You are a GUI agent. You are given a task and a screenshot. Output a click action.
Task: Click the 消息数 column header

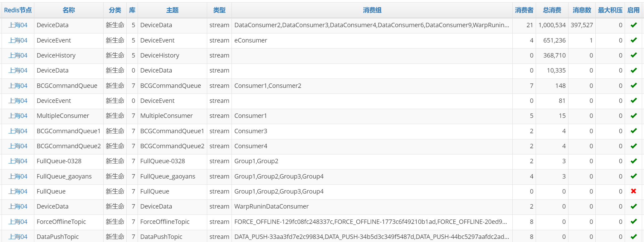click(582, 10)
